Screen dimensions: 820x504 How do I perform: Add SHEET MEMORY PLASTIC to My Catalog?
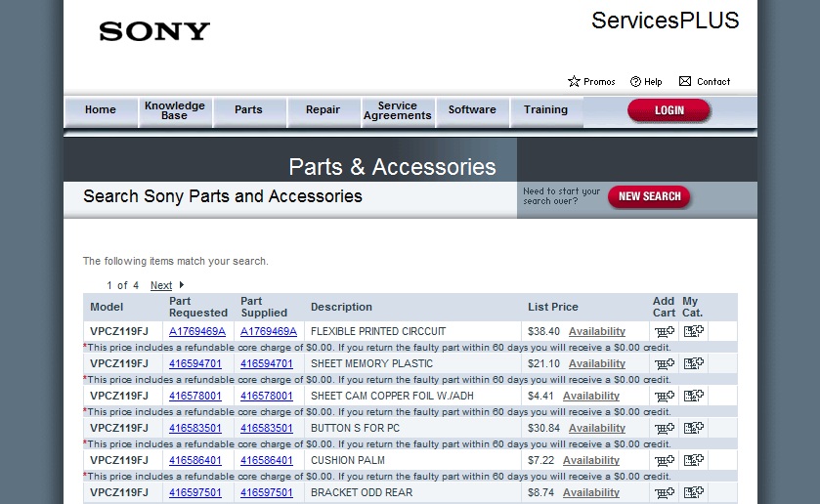click(694, 363)
